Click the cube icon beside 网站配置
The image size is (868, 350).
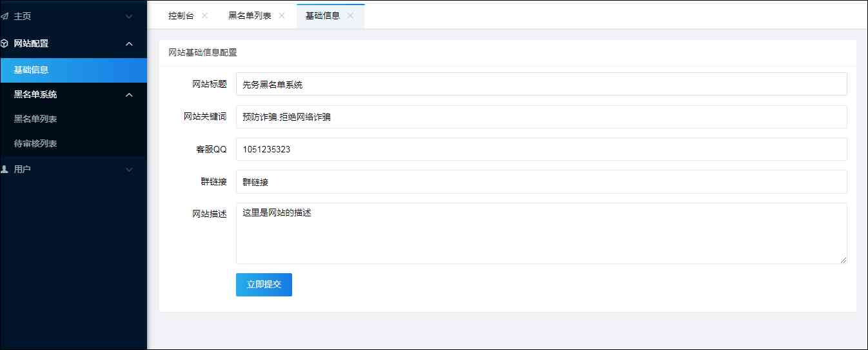tap(5, 44)
